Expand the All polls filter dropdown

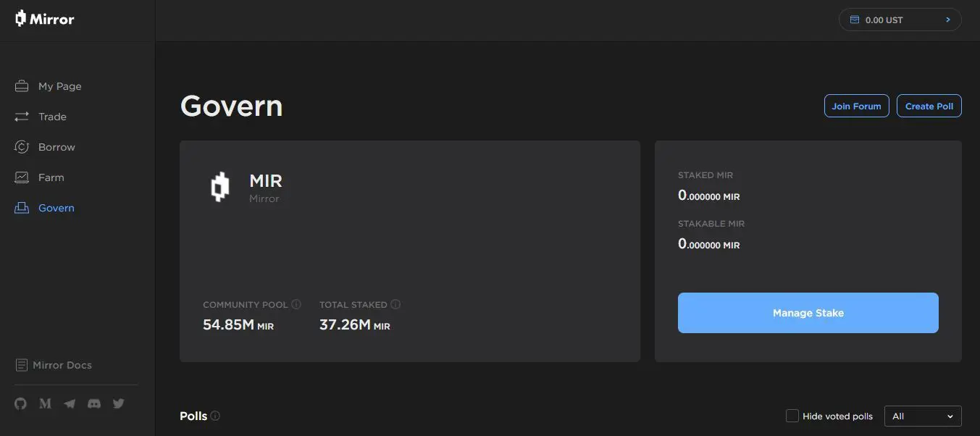click(923, 416)
